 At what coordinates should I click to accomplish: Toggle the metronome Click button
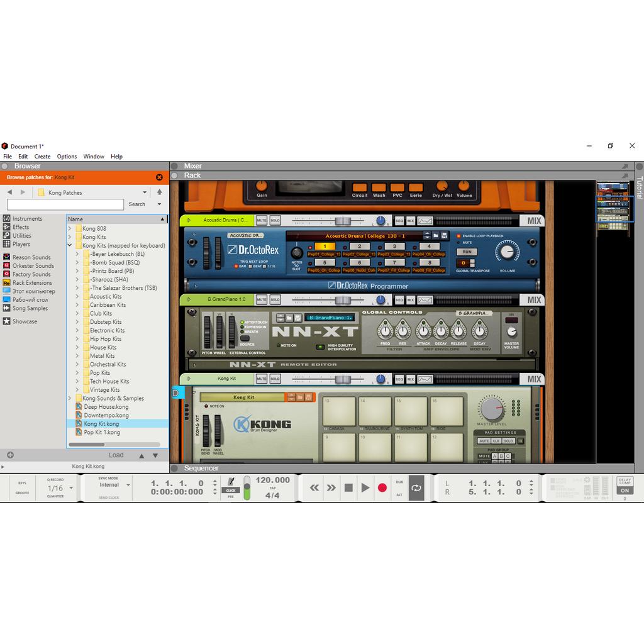231,484
